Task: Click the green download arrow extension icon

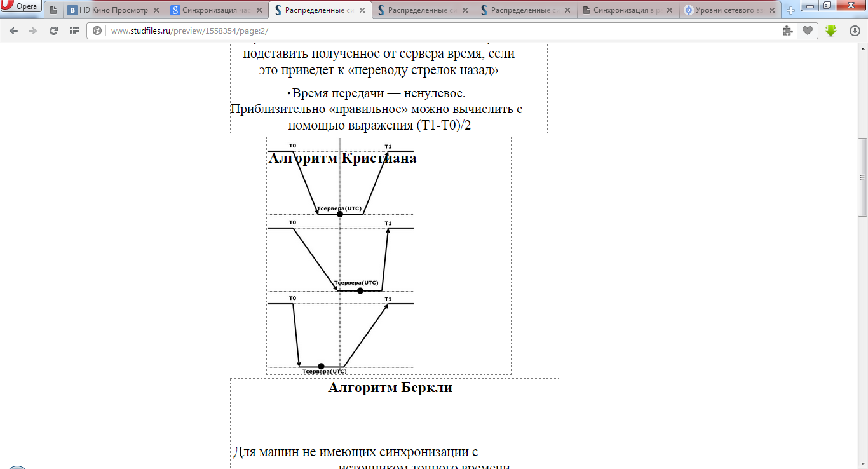Action: [x=831, y=31]
